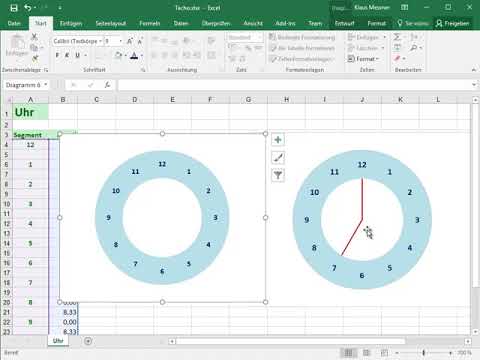Open the Daten ribbon tab
Viewport: 480px width, 360px height.
181,23
